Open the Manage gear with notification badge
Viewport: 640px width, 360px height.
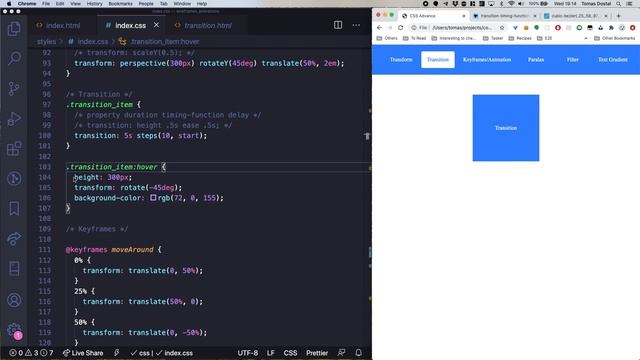(14, 330)
